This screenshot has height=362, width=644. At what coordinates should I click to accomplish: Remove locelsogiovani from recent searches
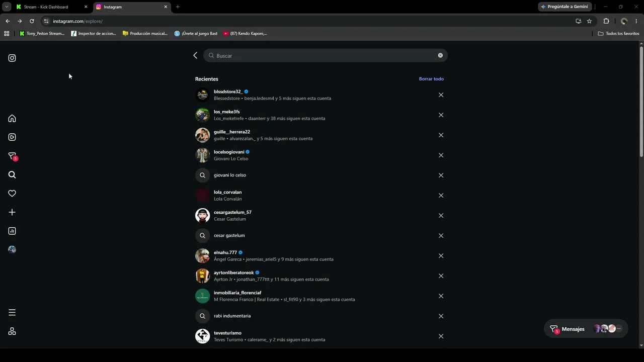(441, 155)
